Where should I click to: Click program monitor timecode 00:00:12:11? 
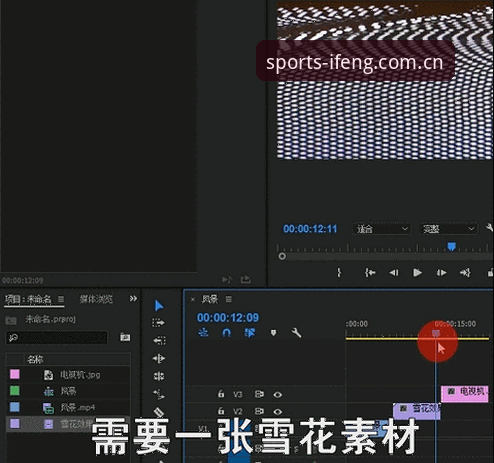310,229
